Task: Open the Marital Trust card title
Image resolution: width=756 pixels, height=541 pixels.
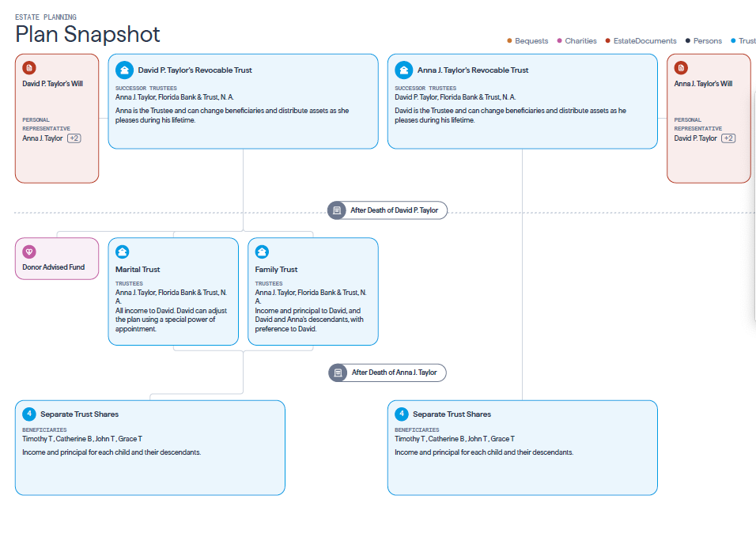Action: (138, 270)
